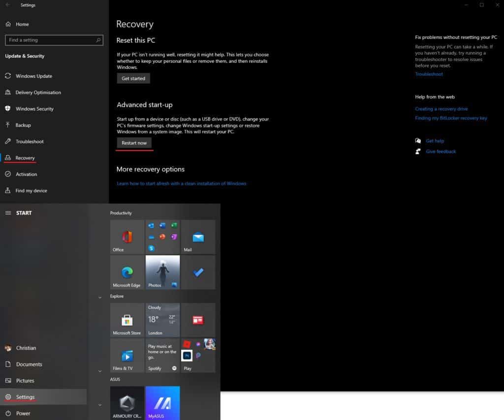Click the Give feedback person icon
This screenshot has height=420, width=504.
click(x=418, y=151)
